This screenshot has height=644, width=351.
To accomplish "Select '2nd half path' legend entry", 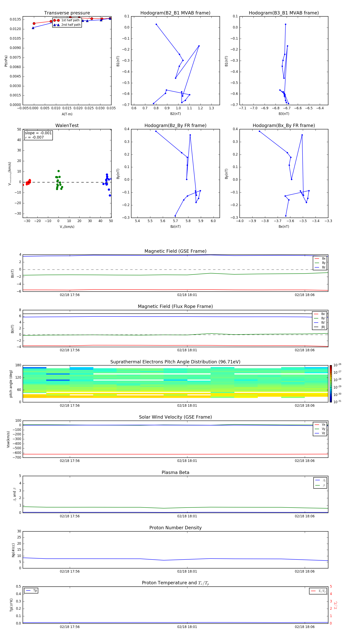I will click(67, 25).
